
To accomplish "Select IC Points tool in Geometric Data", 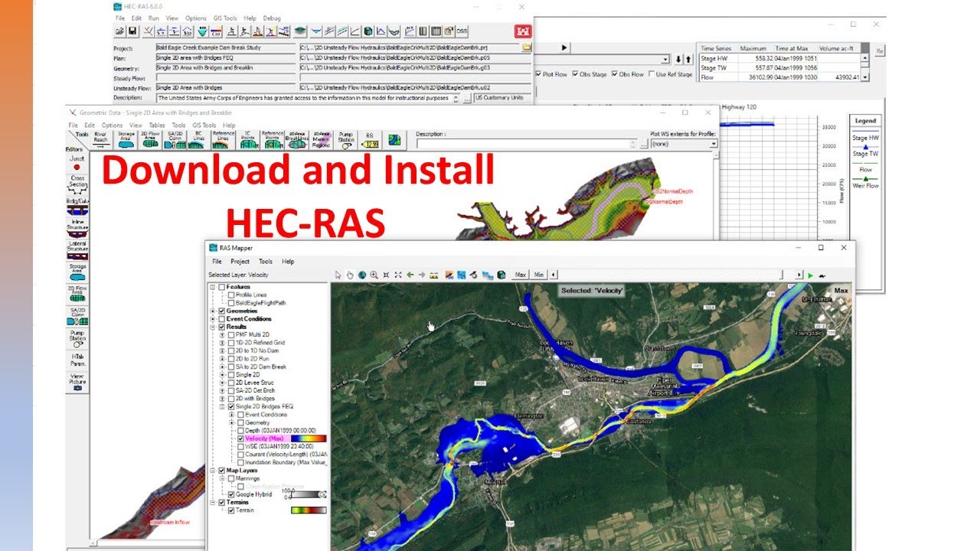I will 248,139.
